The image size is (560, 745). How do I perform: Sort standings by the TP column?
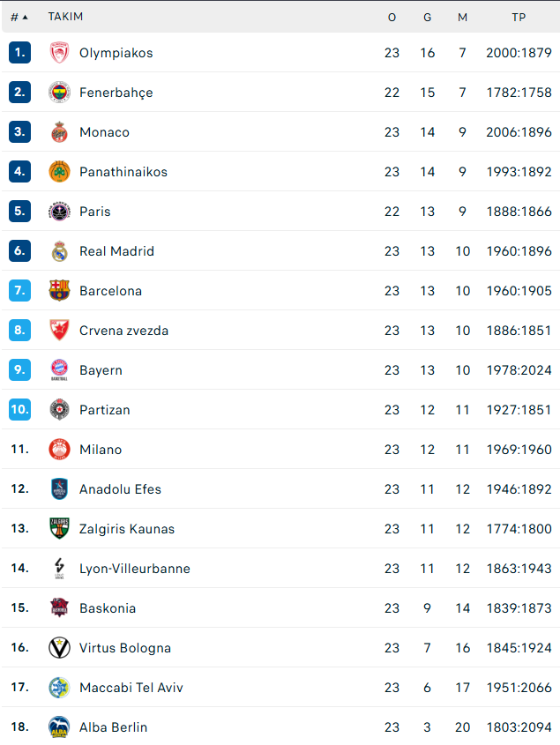(x=519, y=18)
